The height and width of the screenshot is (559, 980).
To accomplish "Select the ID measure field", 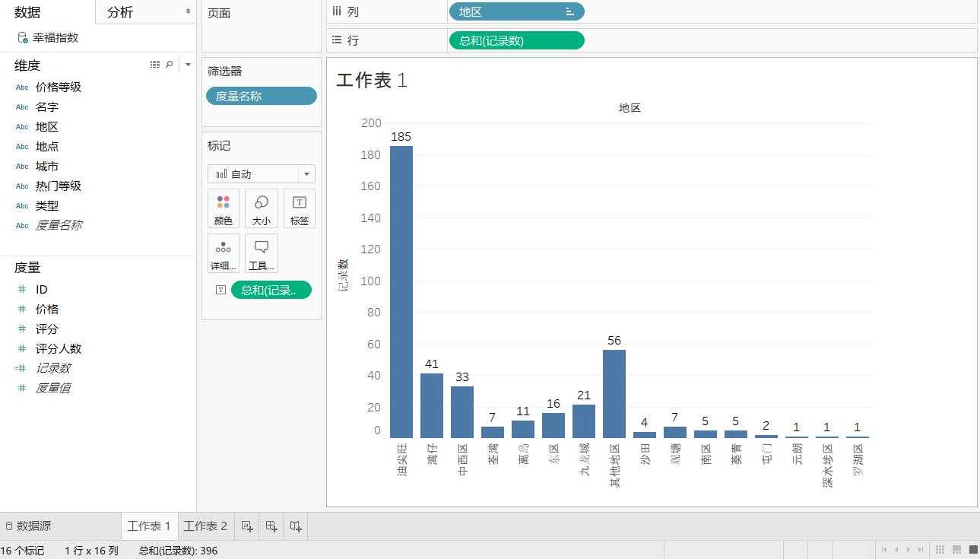I will click(42, 289).
